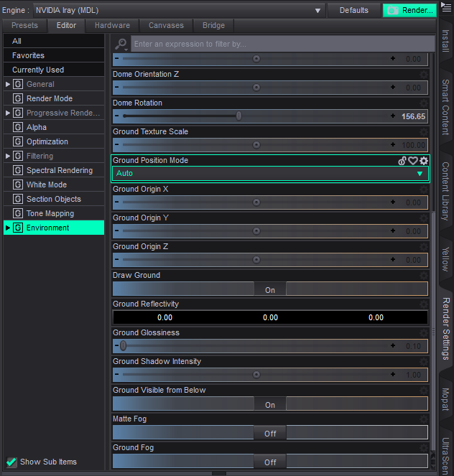Image resolution: width=454 pixels, height=476 pixels.
Task: Expand the General category arrow
Action: pyautogui.click(x=8, y=84)
